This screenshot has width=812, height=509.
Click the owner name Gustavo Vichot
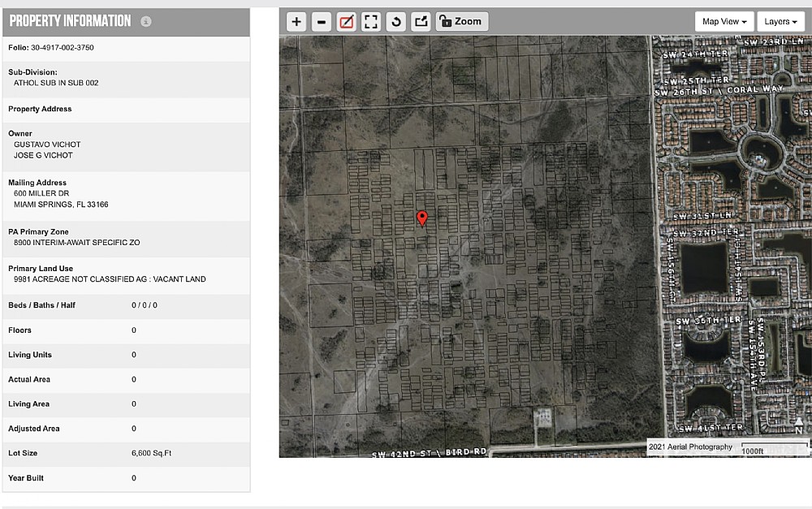(47, 145)
